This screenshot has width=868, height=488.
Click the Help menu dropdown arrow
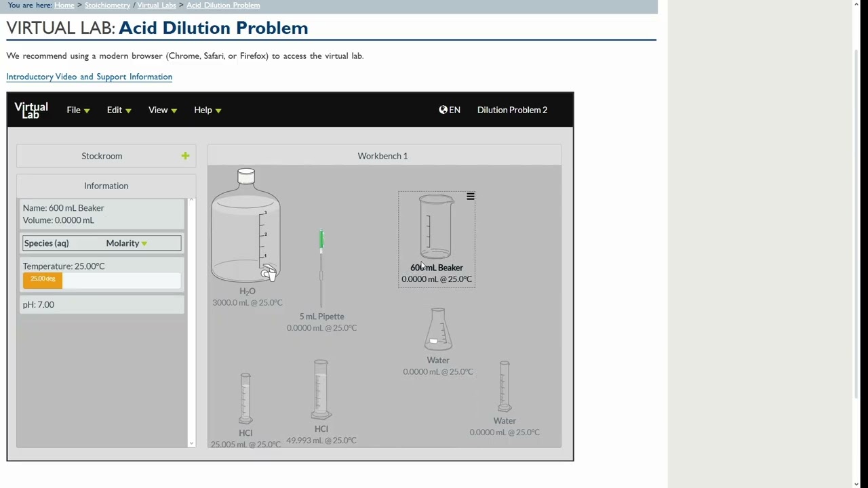coord(218,110)
